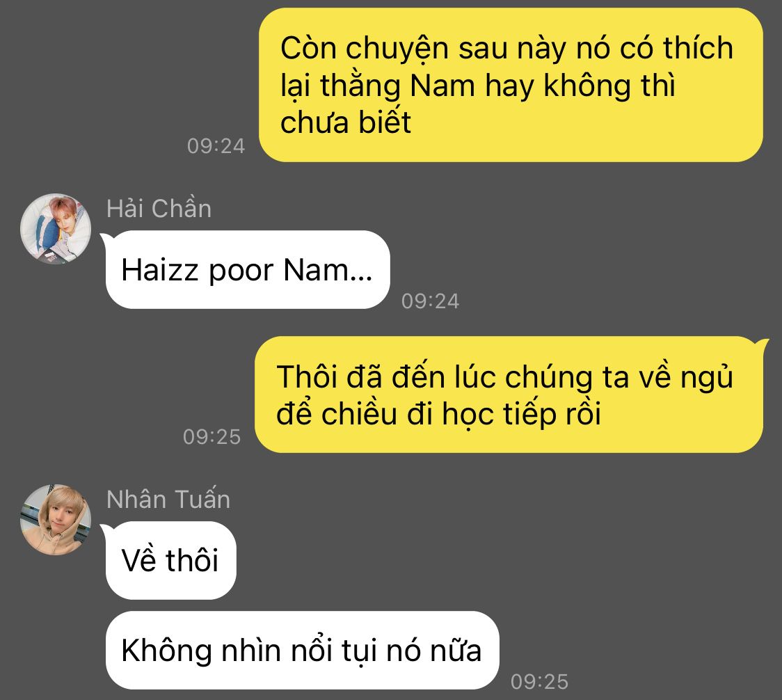Viewport: 782px width, 700px height.
Task: Click the word 'Không' in Nhân Tuấn's last message
Action: (x=166, y=651)
